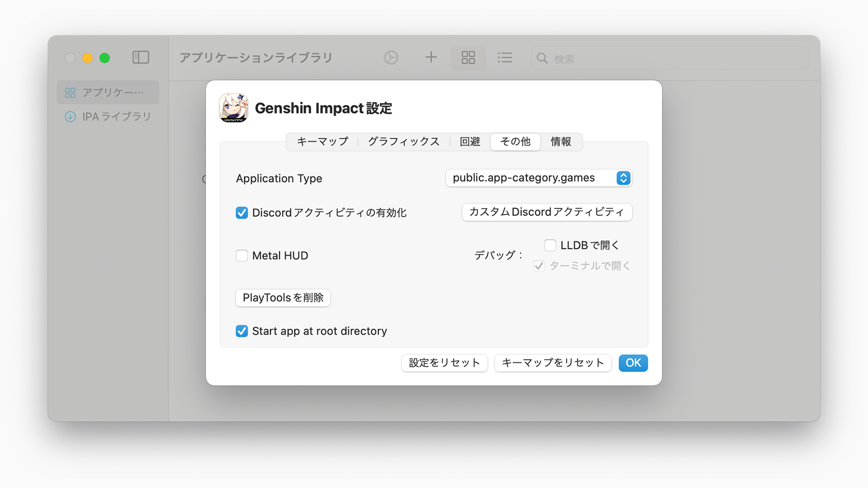Check LLDB で開く debug option
This screenshot has width=868, height=488.
tap(550, 245)
